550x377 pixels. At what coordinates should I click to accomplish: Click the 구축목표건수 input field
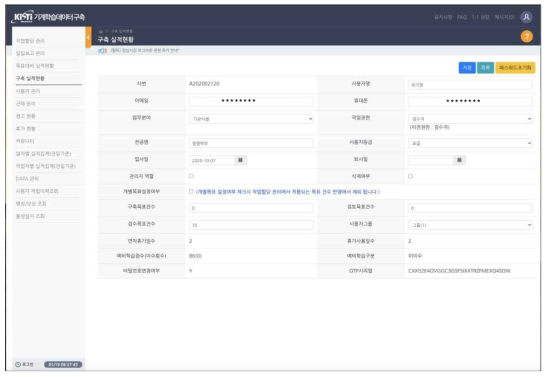251,208
